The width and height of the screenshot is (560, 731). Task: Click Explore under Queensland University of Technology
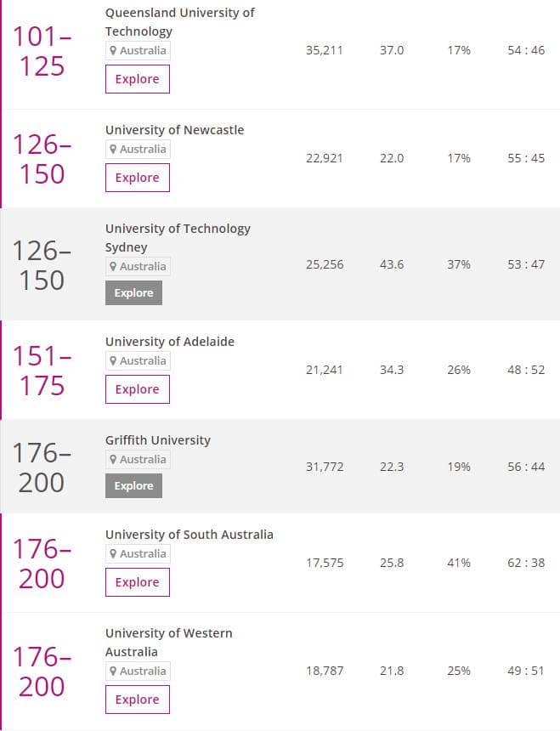click(138, 79)
